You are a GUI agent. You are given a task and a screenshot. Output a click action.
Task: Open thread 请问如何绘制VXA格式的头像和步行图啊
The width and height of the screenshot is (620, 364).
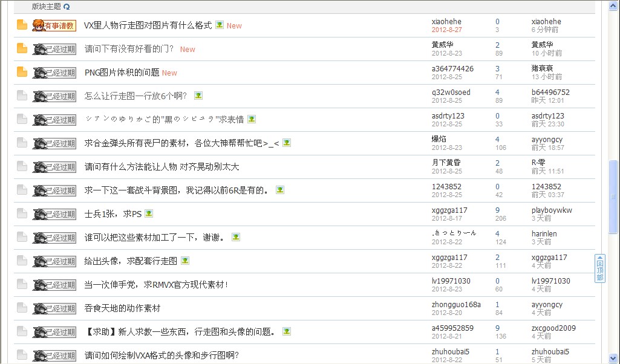tap(162, 356)
